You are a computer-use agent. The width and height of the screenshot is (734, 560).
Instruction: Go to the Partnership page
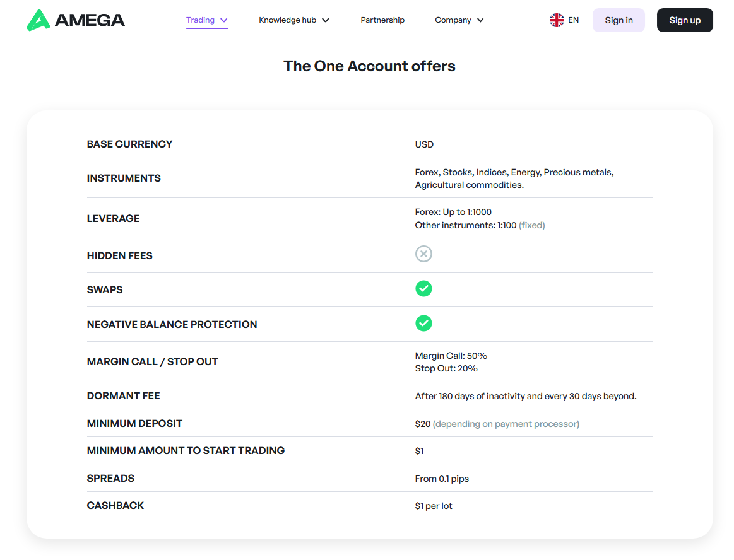pos(382,20)
